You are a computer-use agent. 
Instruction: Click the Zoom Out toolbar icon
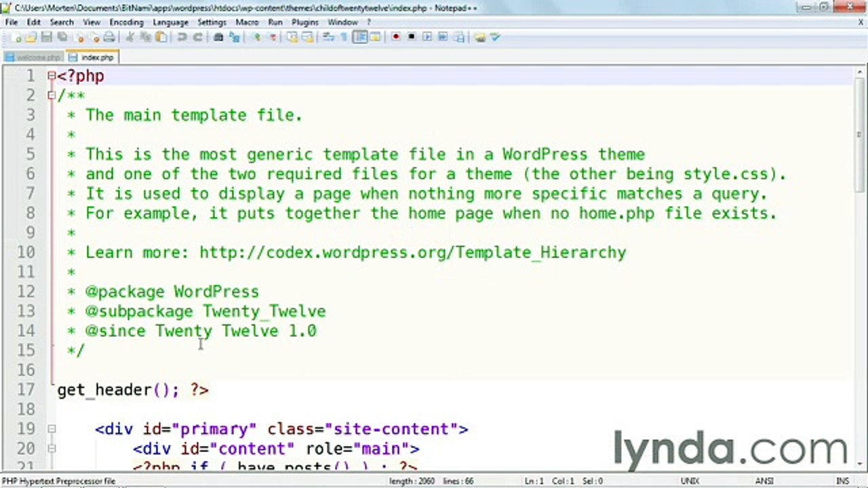[271, 37]
